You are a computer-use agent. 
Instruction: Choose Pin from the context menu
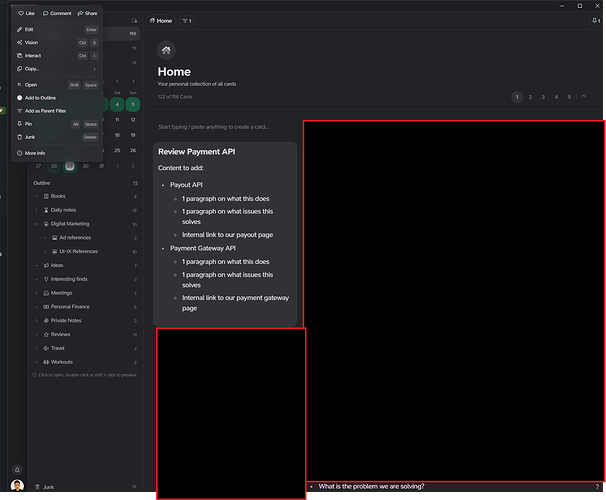tap(57, 124)
